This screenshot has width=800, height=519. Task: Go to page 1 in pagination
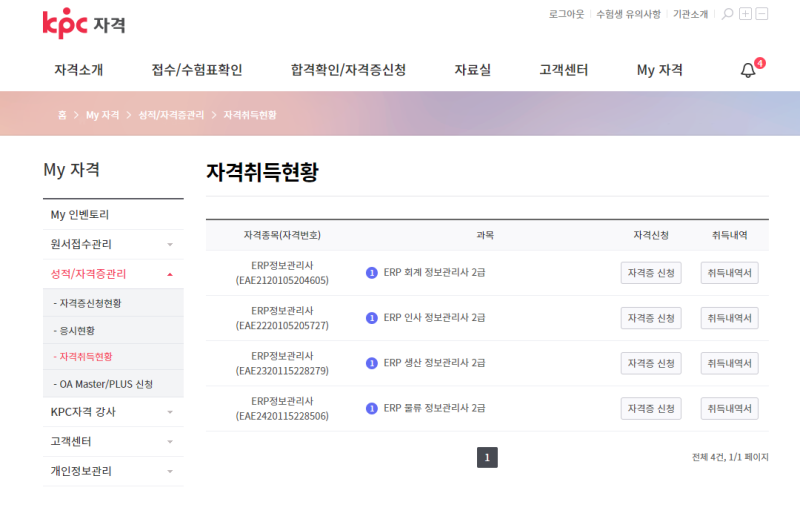coord(487,458)
